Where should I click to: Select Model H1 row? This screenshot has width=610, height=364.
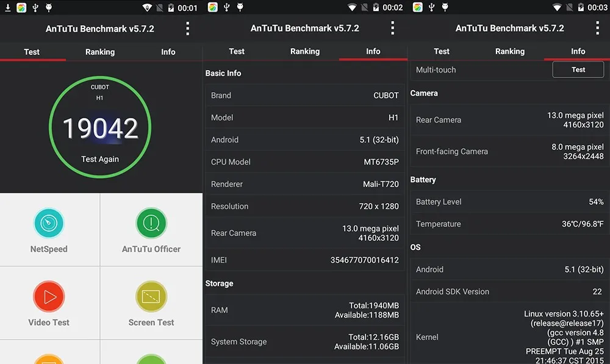[x=305, y=118]
